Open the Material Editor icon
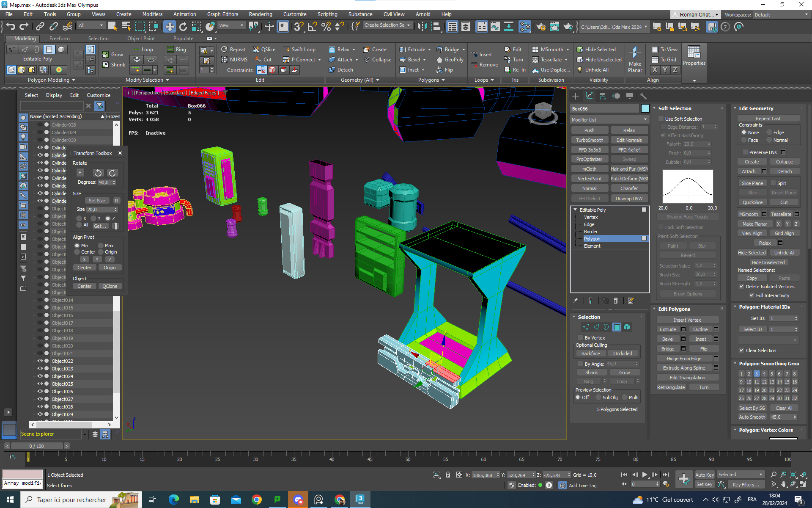812x508 pixels. (x=525, y=27)
